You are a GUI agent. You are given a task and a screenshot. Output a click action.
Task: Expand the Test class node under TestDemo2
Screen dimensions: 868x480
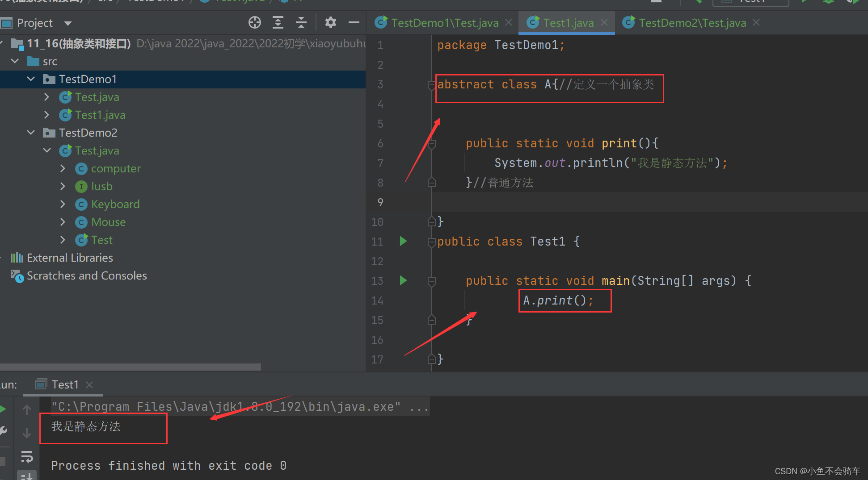point(63,240)
